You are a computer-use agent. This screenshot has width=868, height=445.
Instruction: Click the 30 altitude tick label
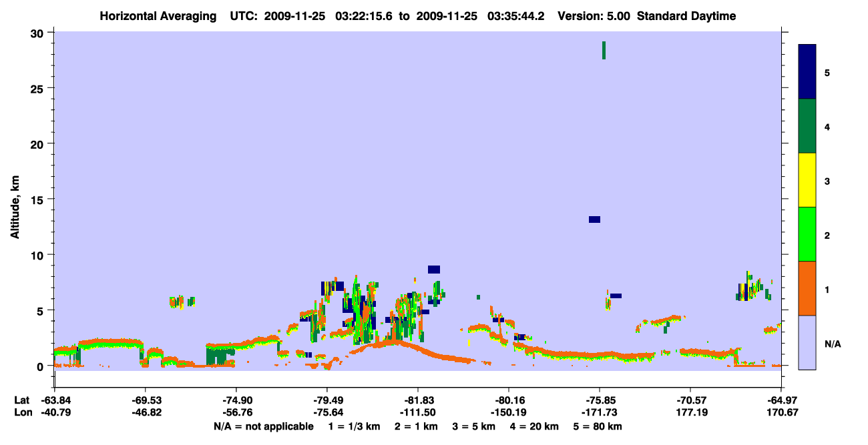(x=39, y=33)
